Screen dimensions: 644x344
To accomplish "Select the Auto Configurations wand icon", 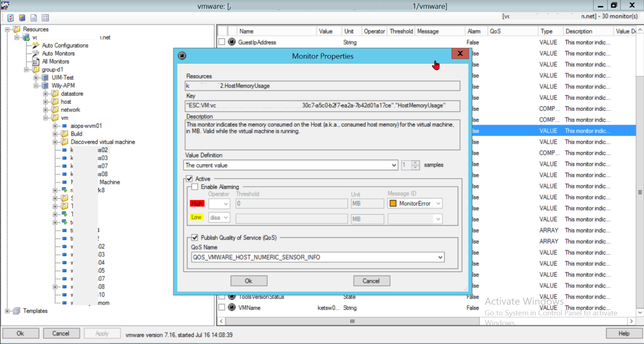I will pos(35,45).
